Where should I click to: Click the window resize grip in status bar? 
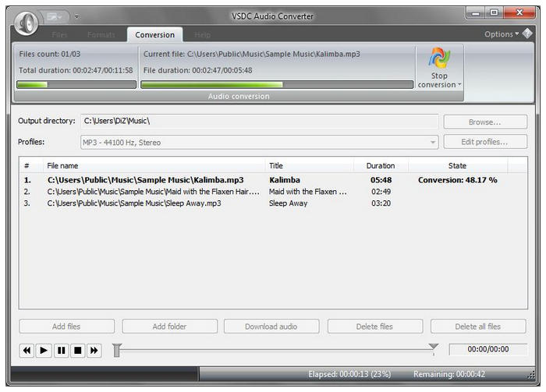coord(531,375)
